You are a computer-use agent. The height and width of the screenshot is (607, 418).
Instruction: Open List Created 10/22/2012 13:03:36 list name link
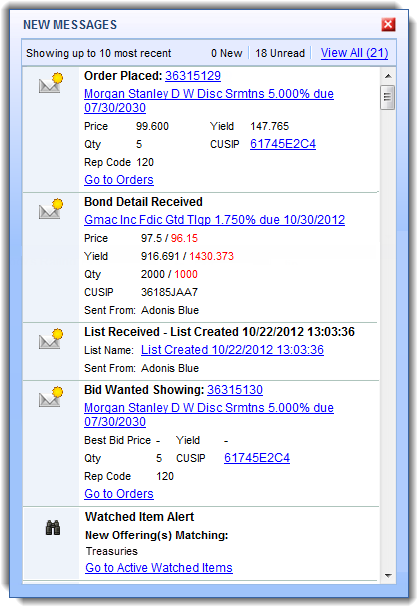click(232, 350)
